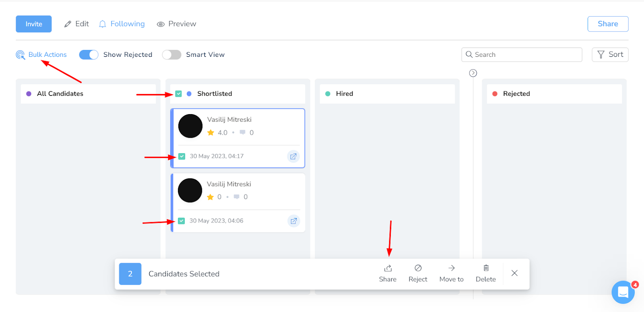Uncheck candidate dated 30 May 2023, 04:17

point(182,156)
